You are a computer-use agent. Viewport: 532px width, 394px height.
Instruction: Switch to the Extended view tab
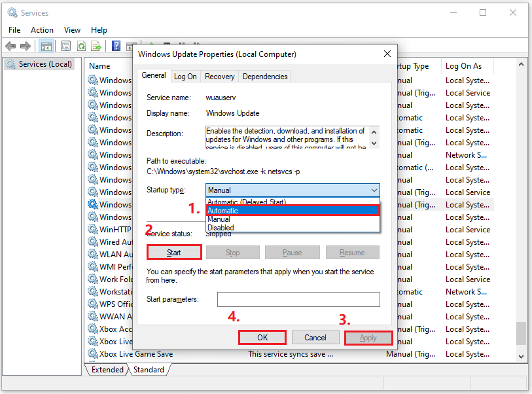[107, 370]
